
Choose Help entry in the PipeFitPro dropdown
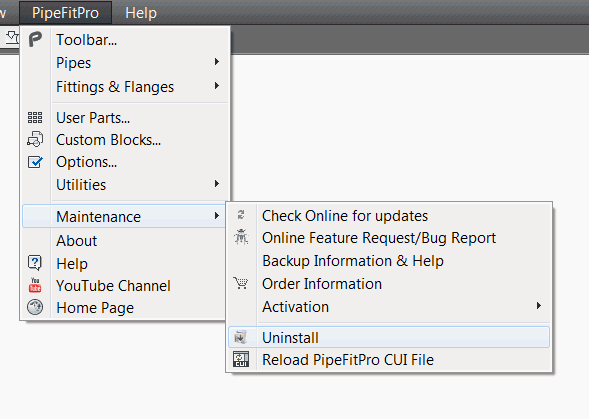click(124, 263)
